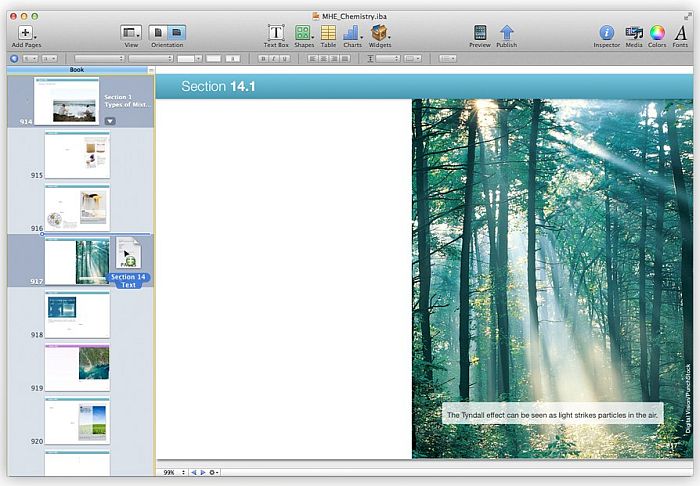Open the Charts tool

(x=352, y=33)
